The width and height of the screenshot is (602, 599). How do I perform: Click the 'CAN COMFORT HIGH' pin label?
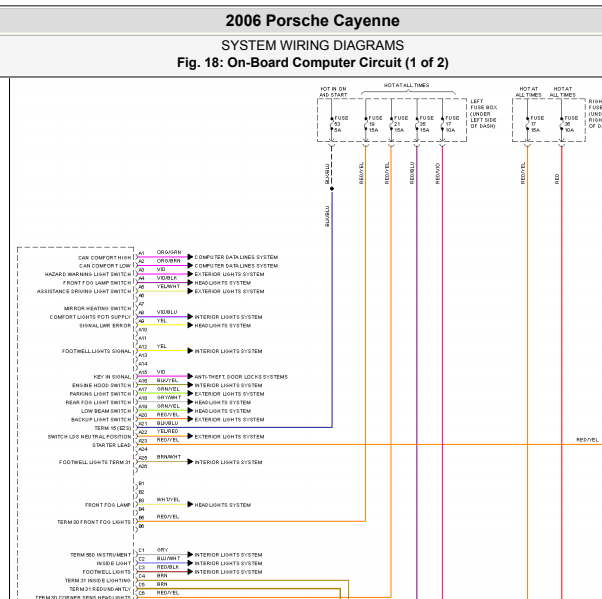104,258
